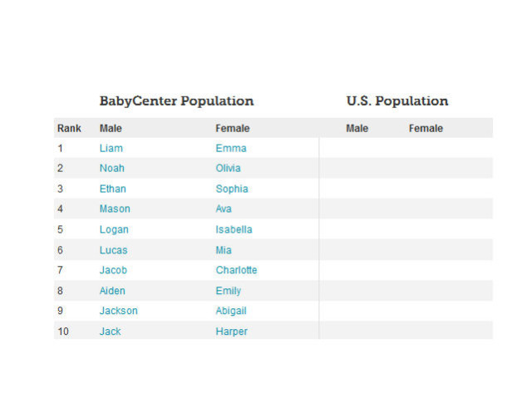Click the Noah name link
The image size is (532, 398).
111,168
